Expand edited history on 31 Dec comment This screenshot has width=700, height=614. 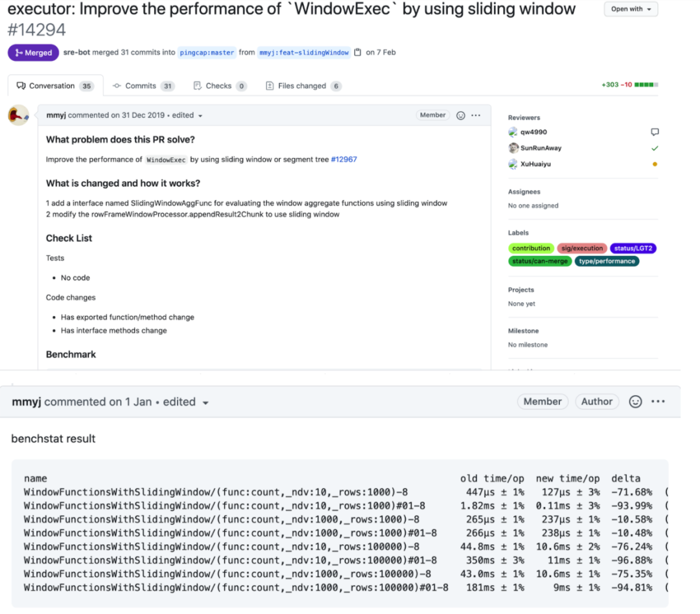point(200,116)
